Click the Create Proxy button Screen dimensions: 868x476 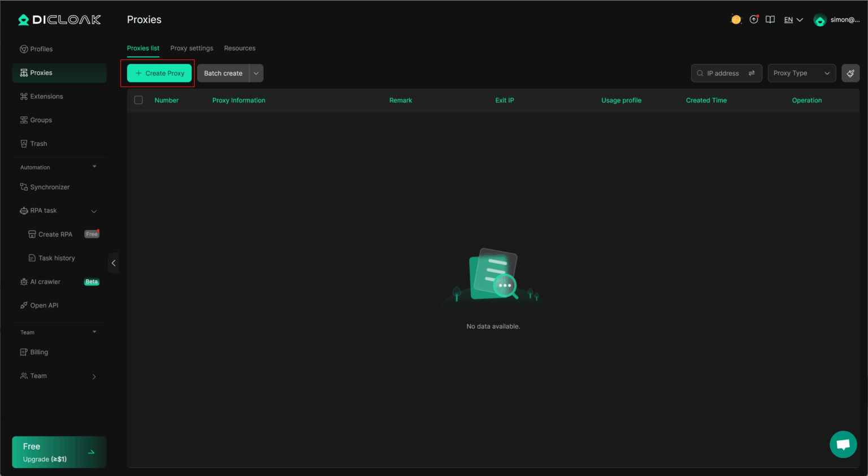(159, 73)
